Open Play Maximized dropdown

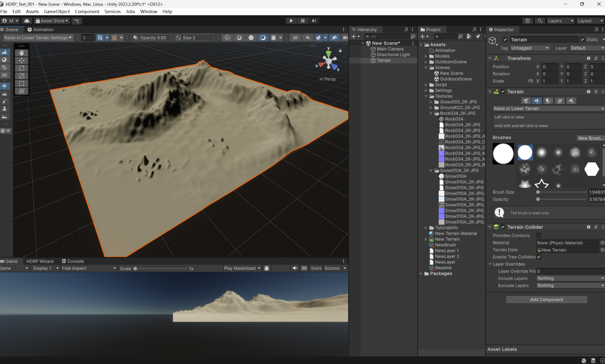click(x=242, y=268)
